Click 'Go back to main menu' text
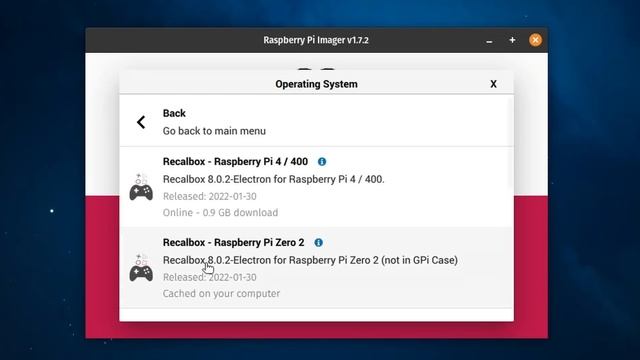The height and width of the screenshot is (360, 640). point(214,131)
